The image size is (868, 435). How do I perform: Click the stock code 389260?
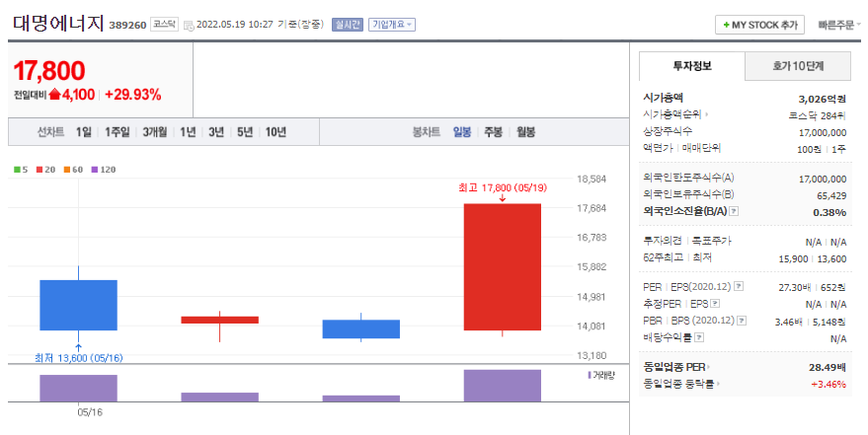tap(127, 25)
